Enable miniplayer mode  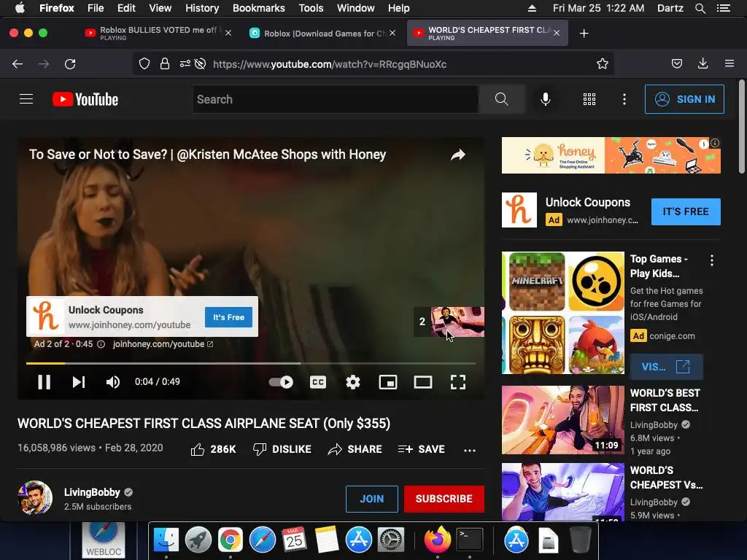(x=388, y=382)
